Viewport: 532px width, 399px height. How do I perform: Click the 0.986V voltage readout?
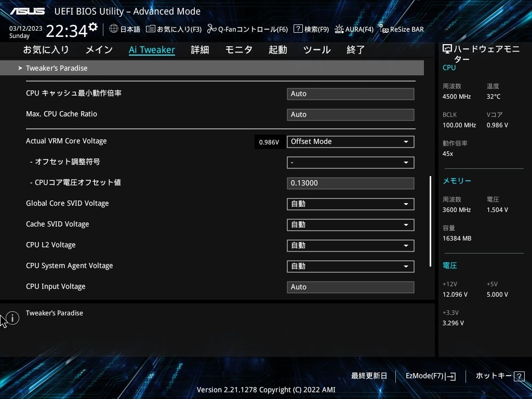[269, 142]
